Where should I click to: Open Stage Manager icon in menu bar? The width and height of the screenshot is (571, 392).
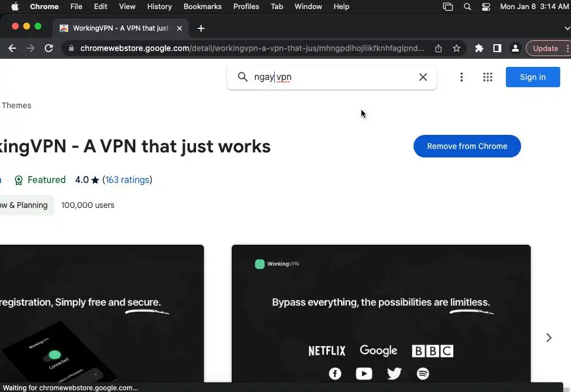tap(448, 7)
